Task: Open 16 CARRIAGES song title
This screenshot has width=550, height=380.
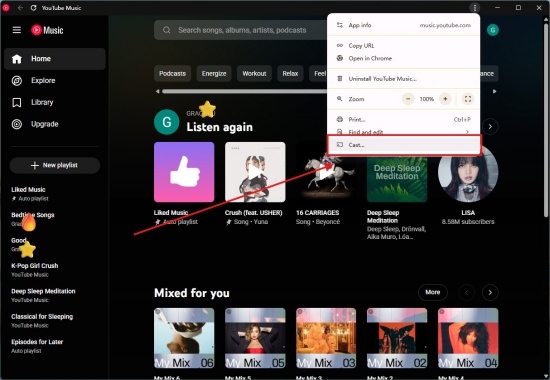Action: point(317,213)
